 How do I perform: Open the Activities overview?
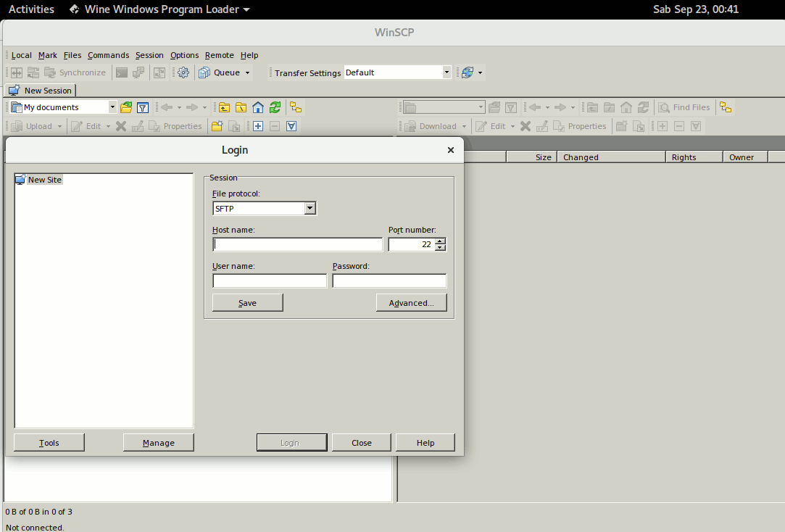coord(31,9)
